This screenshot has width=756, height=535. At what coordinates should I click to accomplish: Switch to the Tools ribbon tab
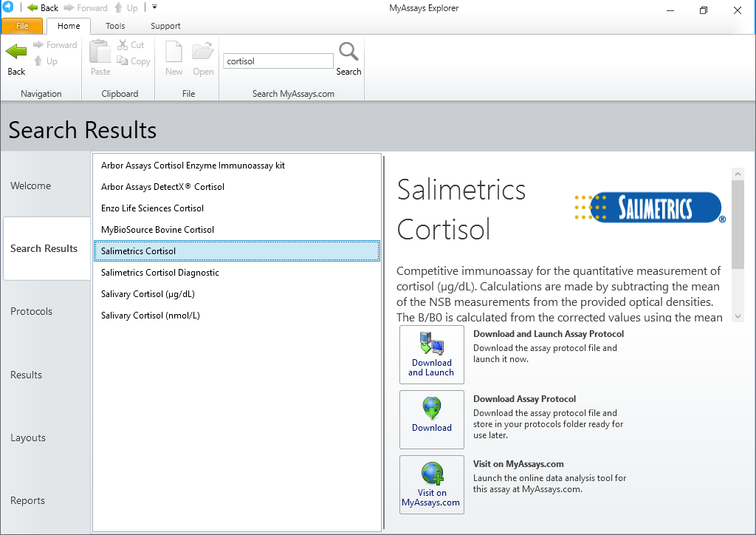coord(115,26)
